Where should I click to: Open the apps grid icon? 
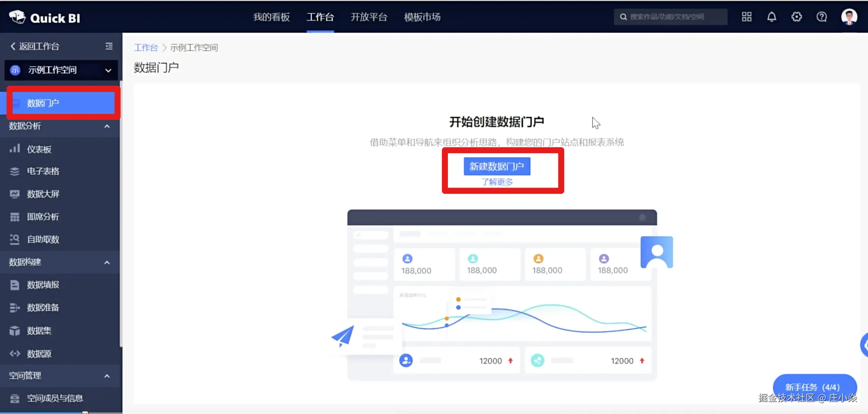point(746,17)
